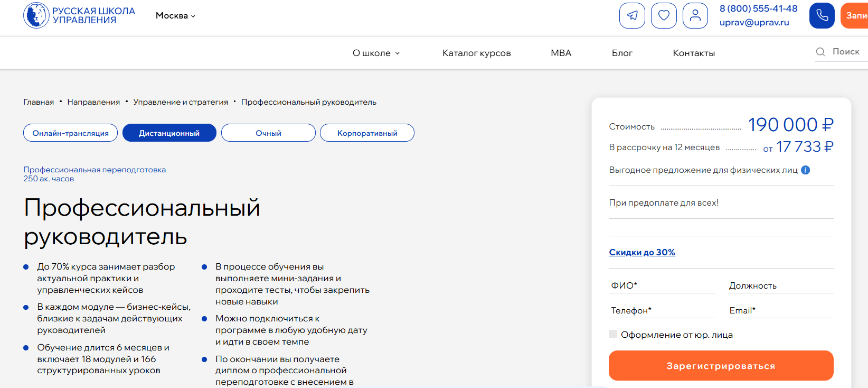The width and height of the screenshot is (868, 388).
Task: Click the search magnifier icon
Action: (x=820, y=52)
